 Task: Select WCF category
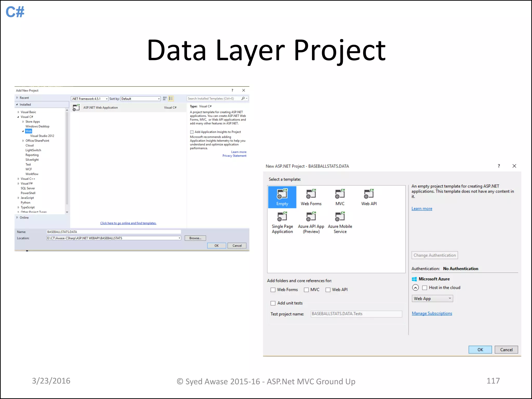tap(29, 169)
